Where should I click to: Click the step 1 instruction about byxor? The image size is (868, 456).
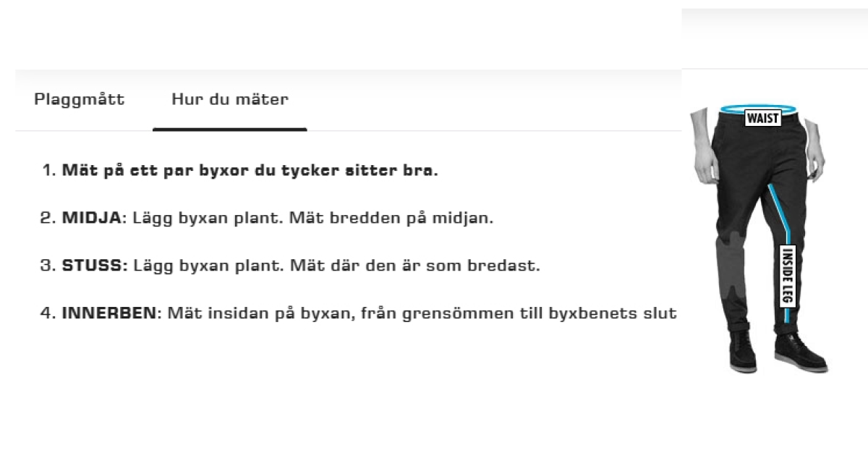(x=250, y=171)
